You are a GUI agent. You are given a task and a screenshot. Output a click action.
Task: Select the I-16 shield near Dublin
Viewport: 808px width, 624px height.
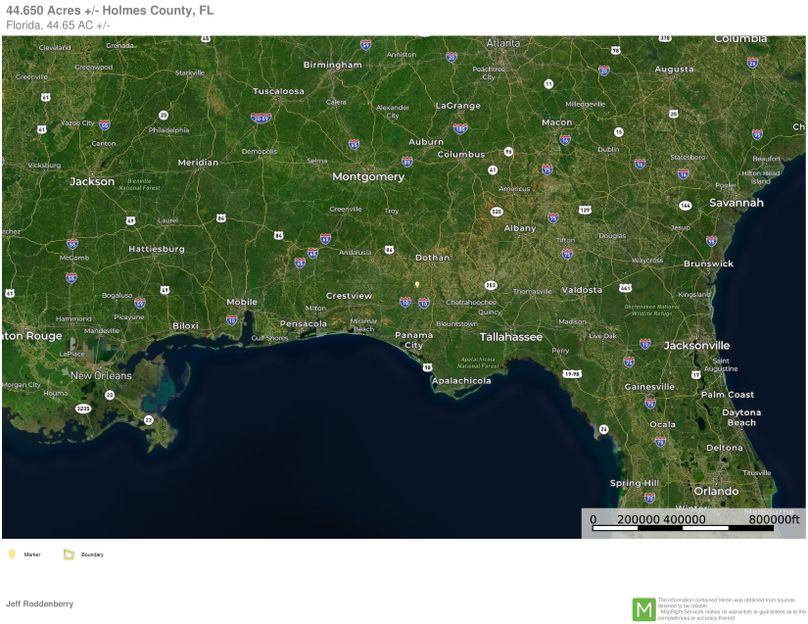tap(640, 164)
